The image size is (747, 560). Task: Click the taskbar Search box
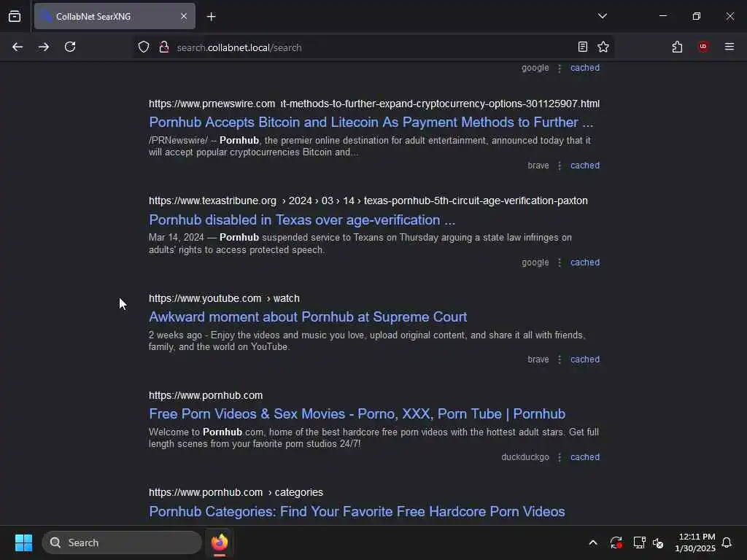pos(122,542)
